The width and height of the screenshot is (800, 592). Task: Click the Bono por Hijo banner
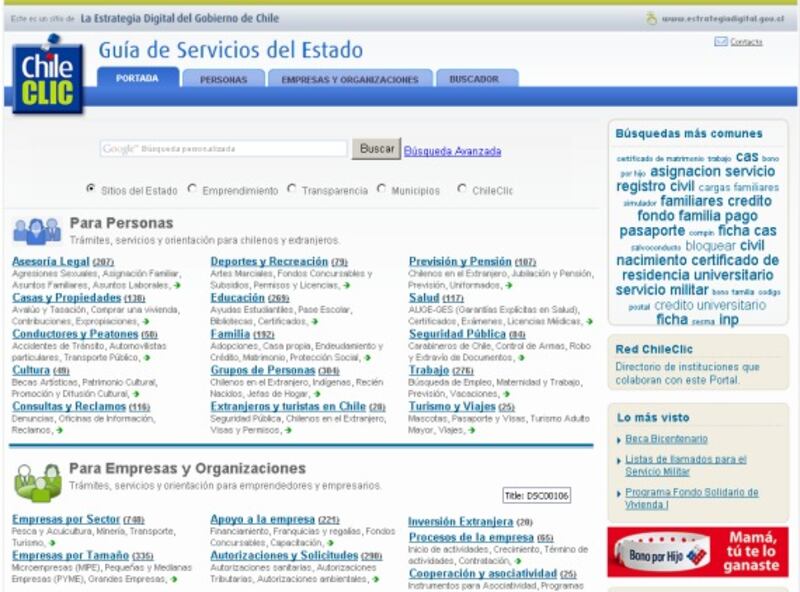point(697,552)
